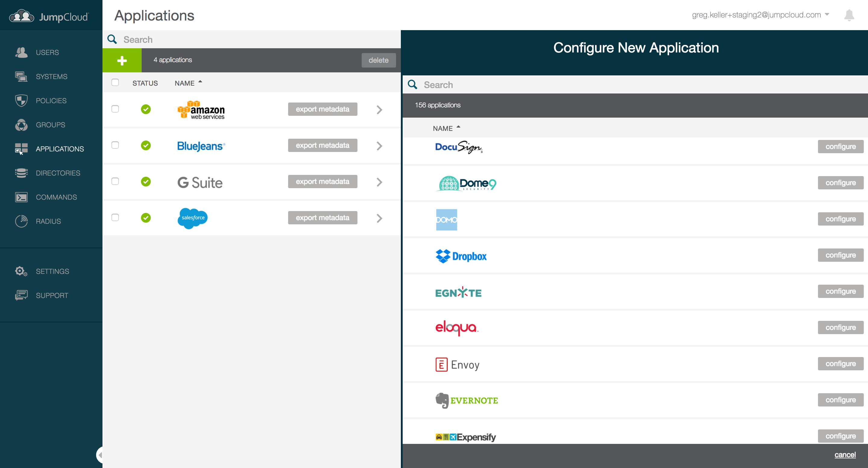
Task: Open the Radius section icon
Action: (x=21, y=221)
